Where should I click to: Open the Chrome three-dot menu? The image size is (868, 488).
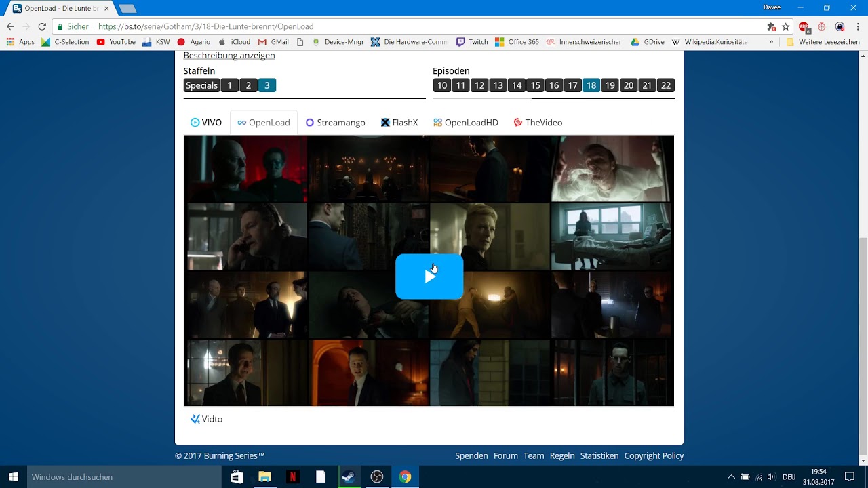[856, 26]
